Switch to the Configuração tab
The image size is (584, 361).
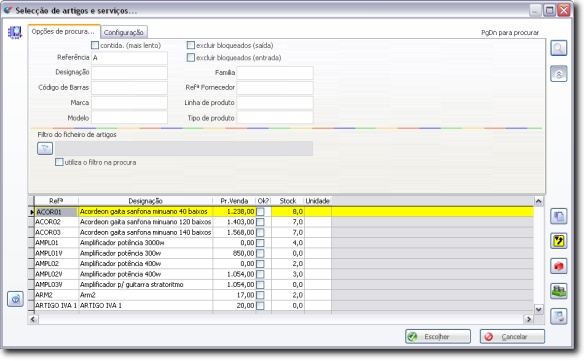point(124,32)
